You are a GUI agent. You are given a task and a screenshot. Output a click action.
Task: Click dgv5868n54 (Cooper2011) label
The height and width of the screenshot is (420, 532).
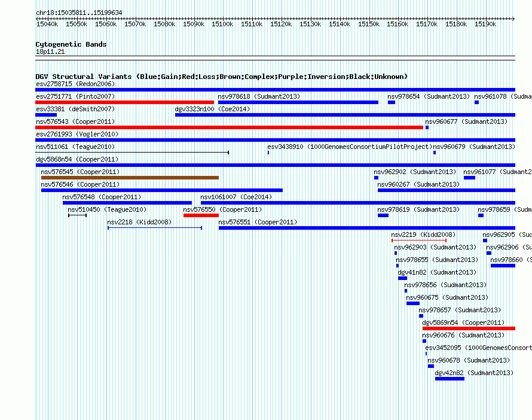tap(77, 159)
